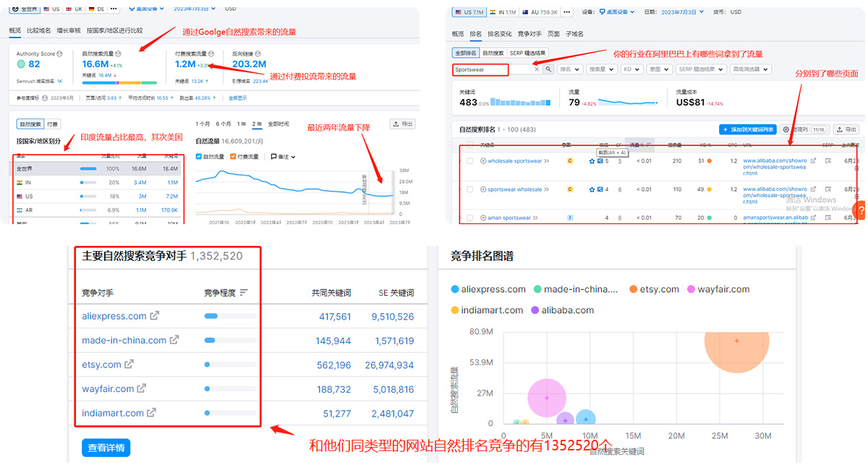Click the star icon in wholesale sportswear row

click(591, 161)
